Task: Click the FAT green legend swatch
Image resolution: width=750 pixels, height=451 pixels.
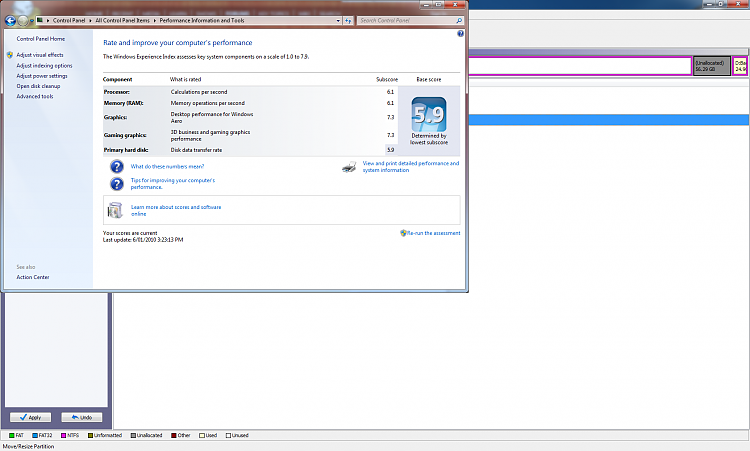Action: point(11,436)
